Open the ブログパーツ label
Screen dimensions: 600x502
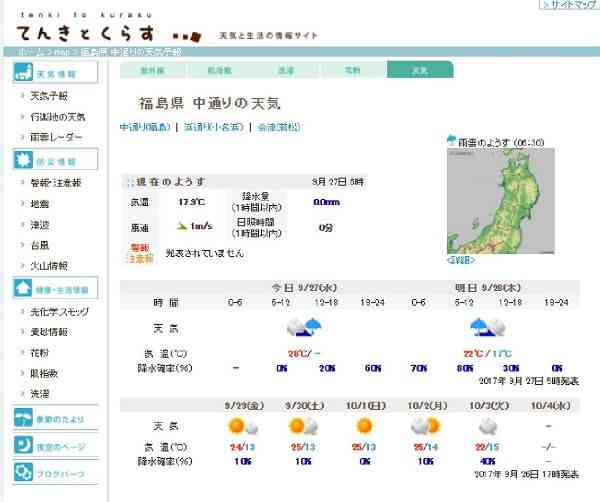coord(60,474)
